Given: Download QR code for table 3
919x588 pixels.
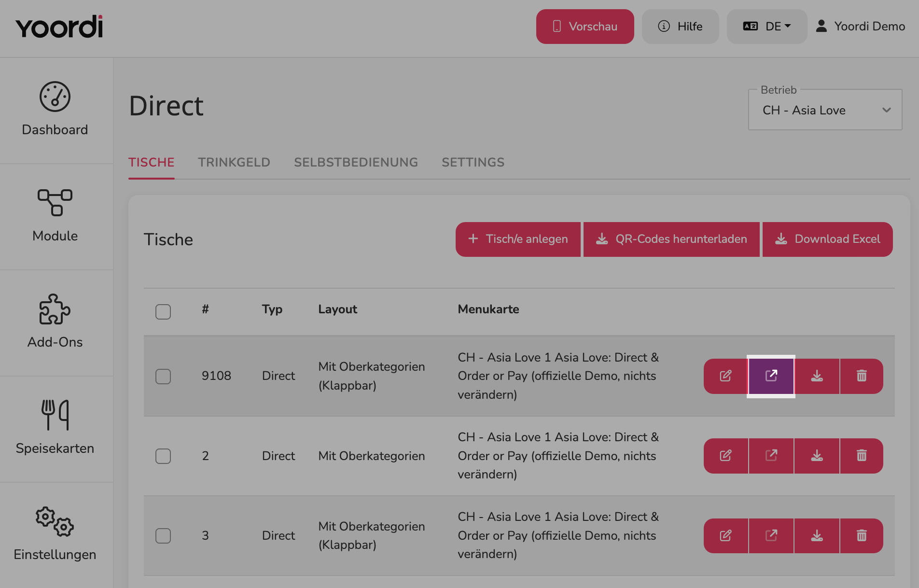Looking at the screenshot, I should tap(817, 536).
